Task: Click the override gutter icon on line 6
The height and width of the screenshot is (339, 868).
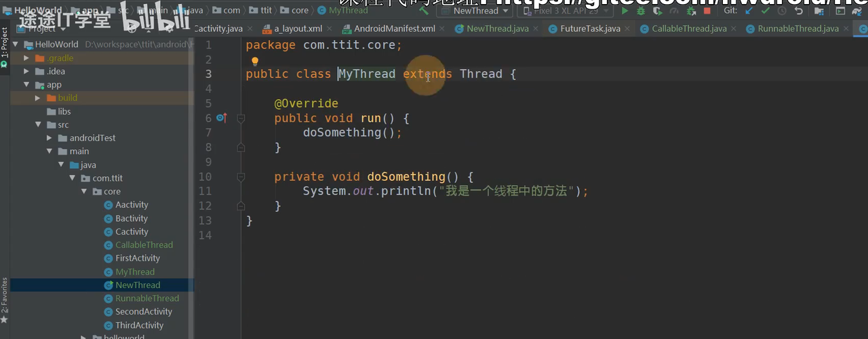Action: tap(221, 118)
